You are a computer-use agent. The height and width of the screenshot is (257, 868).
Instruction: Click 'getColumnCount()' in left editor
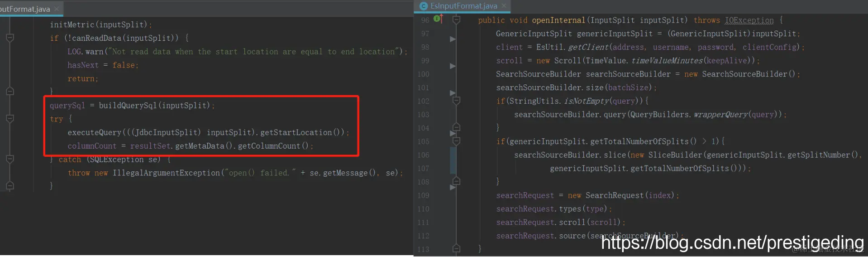click(x=273, y=146)
